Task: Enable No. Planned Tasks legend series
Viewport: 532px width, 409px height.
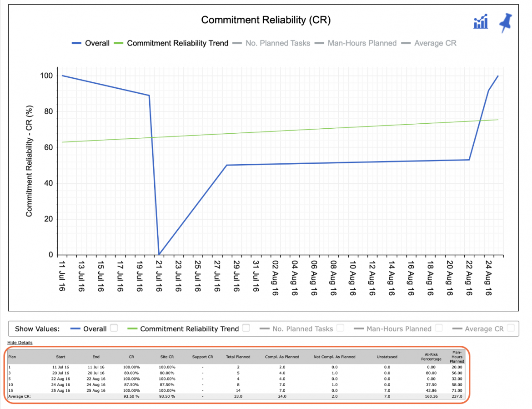Action: (271, 43)
